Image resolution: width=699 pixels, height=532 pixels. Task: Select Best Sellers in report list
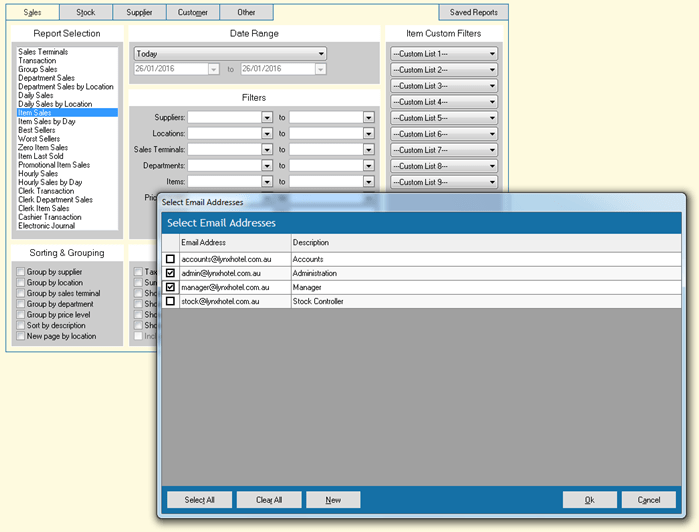[x=37, y=131]
